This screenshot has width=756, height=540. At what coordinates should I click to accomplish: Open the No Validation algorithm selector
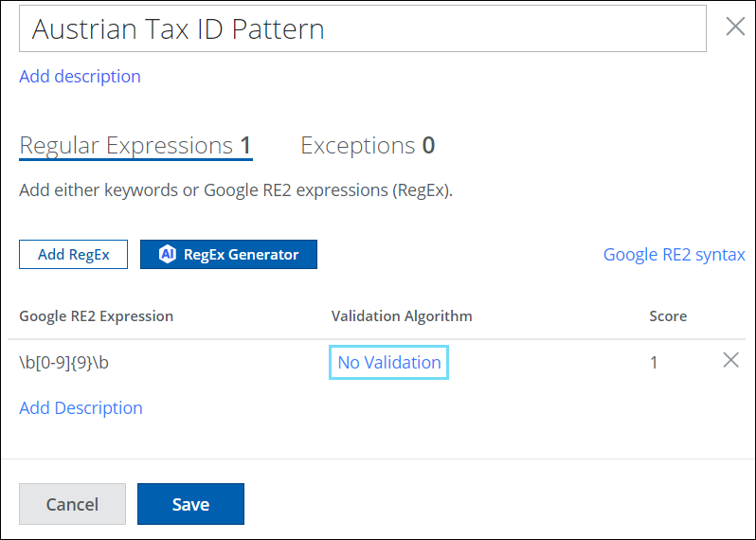click(388, 362)
